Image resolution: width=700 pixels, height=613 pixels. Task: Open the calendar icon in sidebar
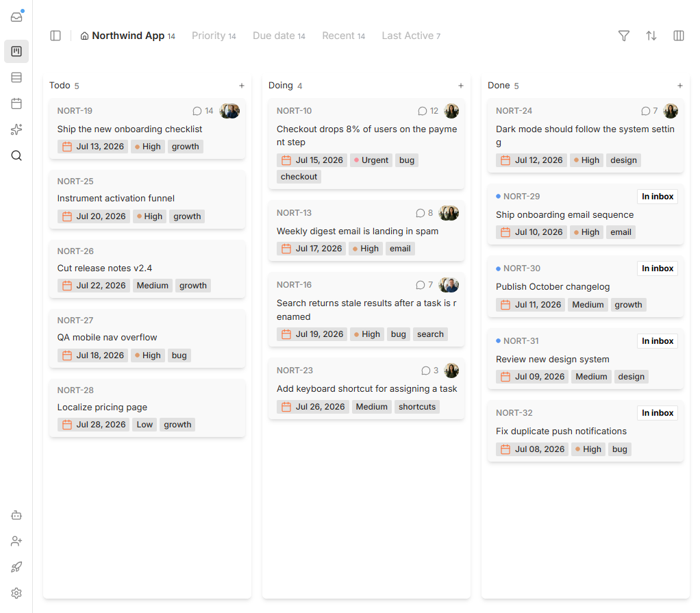[x=16, y=103]
